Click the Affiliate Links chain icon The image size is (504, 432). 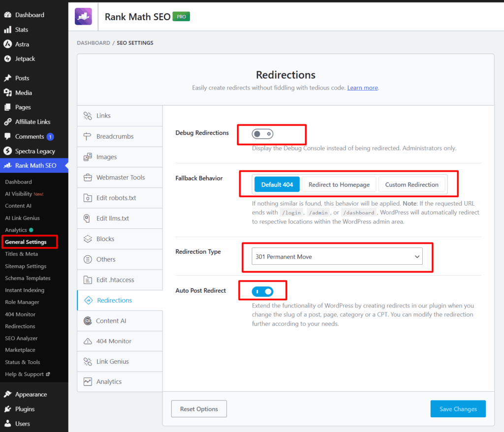8,122
